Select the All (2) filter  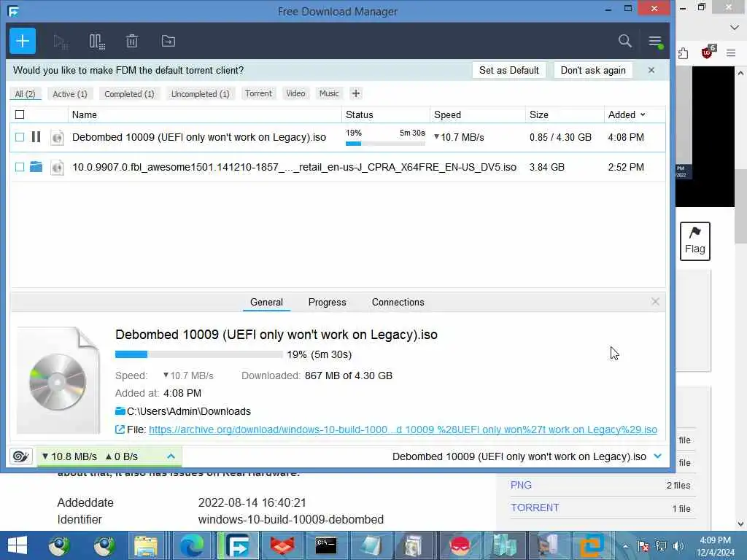point(26,94)
